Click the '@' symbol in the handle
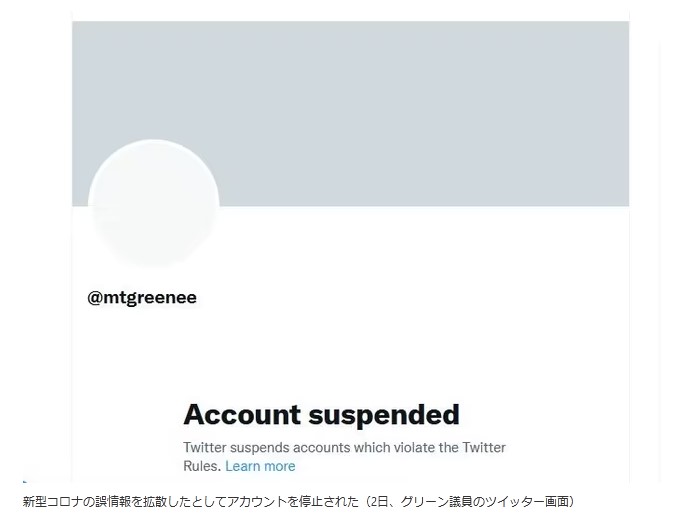 point(95,298)
